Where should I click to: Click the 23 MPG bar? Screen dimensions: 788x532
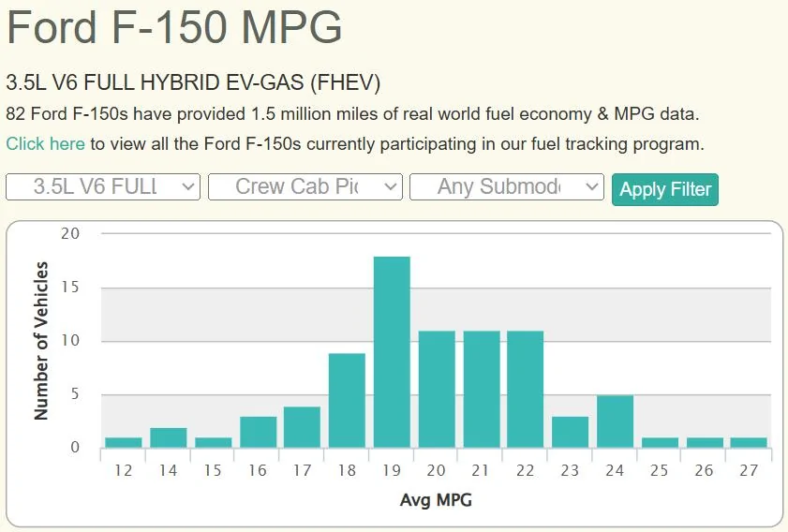pos(570,432)
